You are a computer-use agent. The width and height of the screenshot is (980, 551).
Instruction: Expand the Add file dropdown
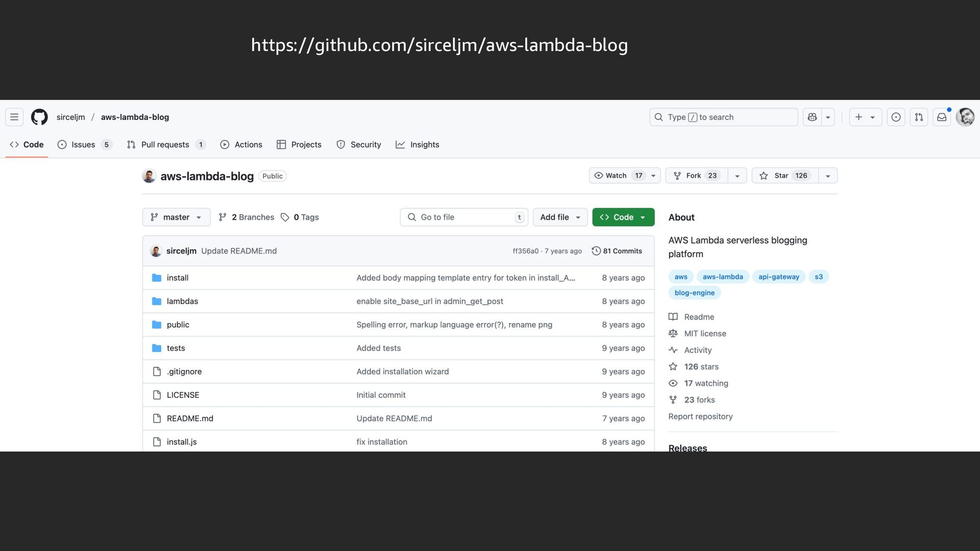(560, 217)
